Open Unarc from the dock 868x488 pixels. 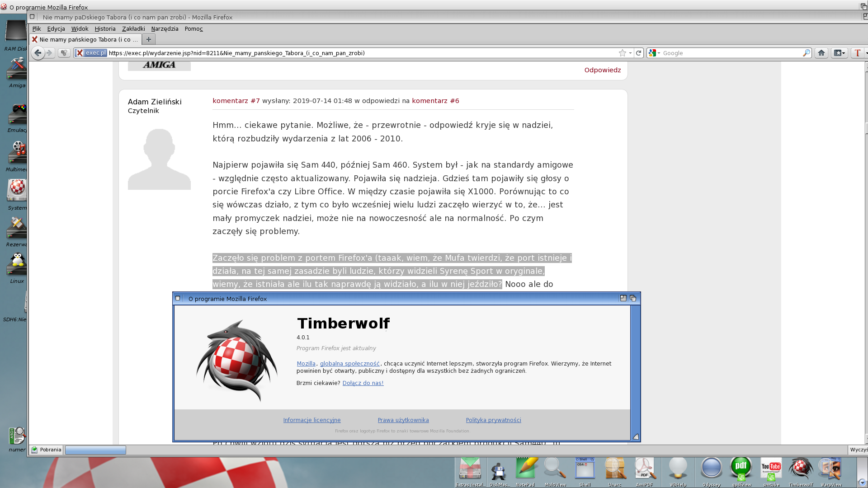click(615, 472)
